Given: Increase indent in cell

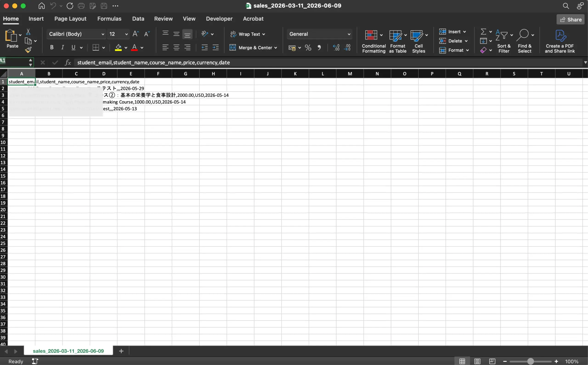Looking at the screenshot, I should 216,48.
